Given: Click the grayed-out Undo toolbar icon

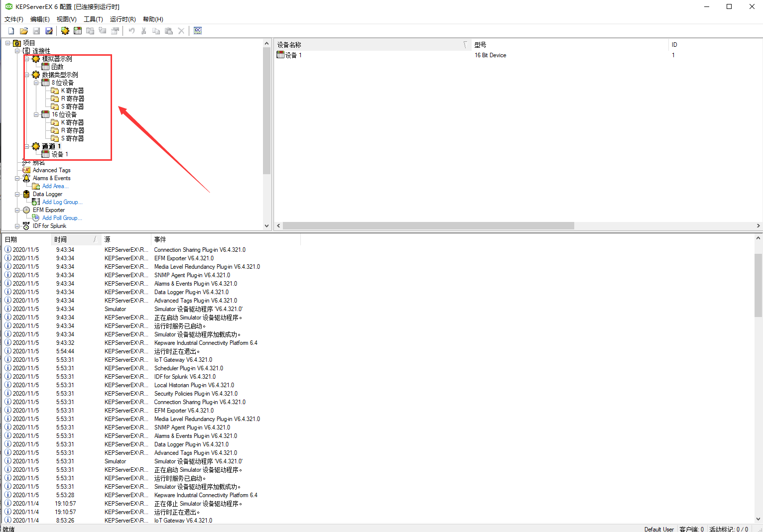Looking at the screenshot, I should [131, 31].
